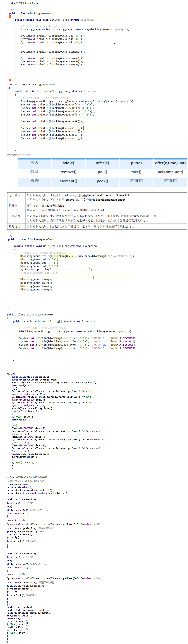
Task: Click the code line 'blockingQueue.peek()'
Action: (x=52, y=121)
